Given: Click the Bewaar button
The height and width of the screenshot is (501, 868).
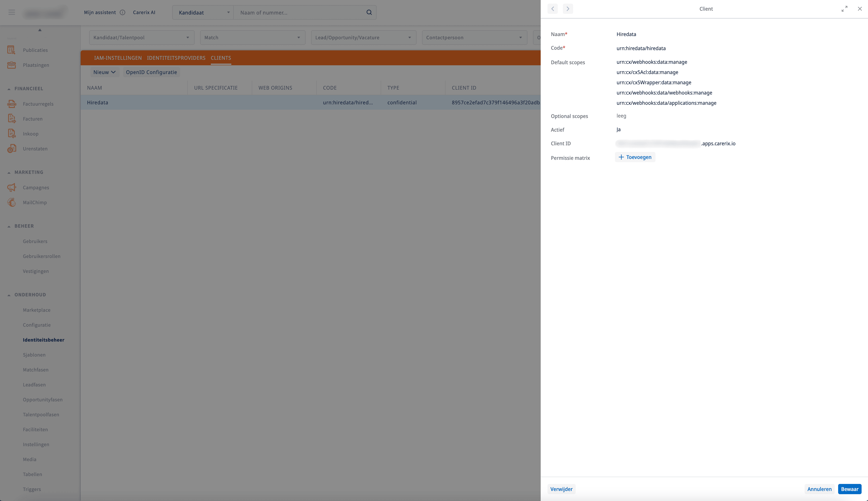Looking at the screenshot, I should pos(849,489).
